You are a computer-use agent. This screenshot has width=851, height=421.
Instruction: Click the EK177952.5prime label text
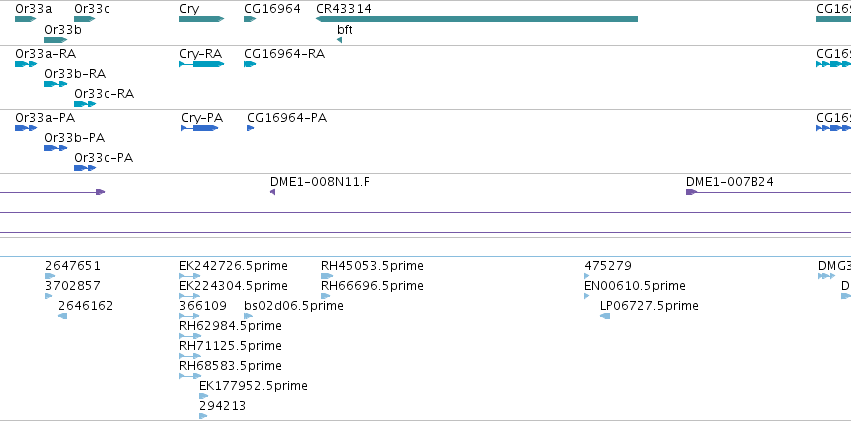[x=253, y=386]
